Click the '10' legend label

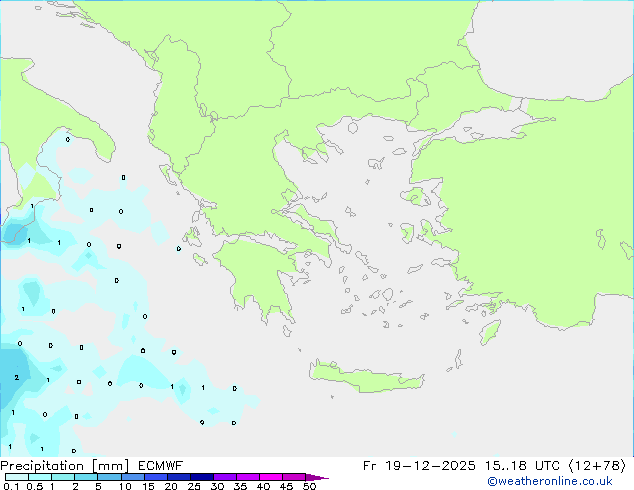click(x=125, y=486)
